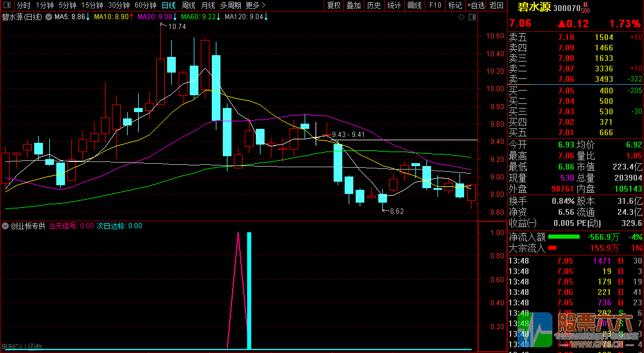This screenshot has width=644, height=353.
Task: Select the 周线 weekly period tab
Action: [189, 5]
